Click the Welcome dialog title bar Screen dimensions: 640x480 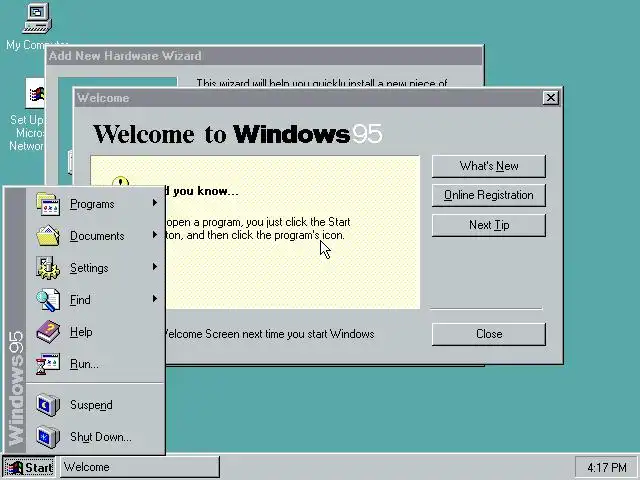[308, 98]
